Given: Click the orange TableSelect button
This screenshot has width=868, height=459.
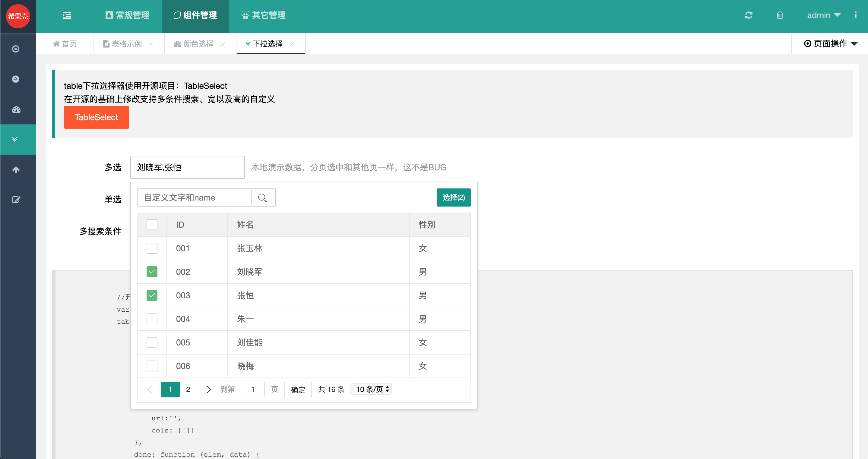Looking at the screenshot, I should 97,117.
